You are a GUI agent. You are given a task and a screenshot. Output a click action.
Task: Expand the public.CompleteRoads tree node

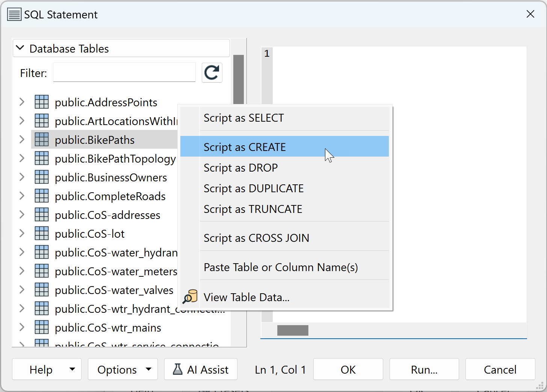[x=22, y=196]
